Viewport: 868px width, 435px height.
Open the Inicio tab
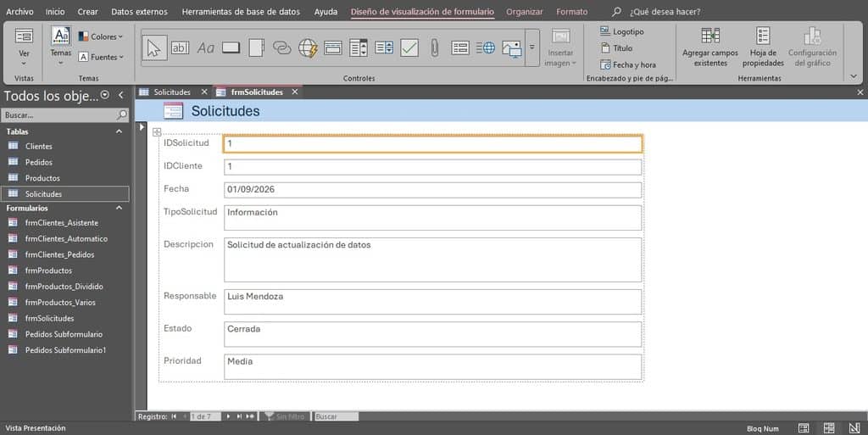pos(55,12)
